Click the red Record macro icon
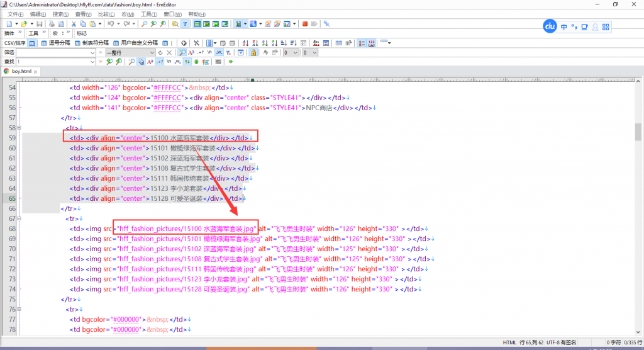This screenshot has height=350, width=644. coord(305,24)
